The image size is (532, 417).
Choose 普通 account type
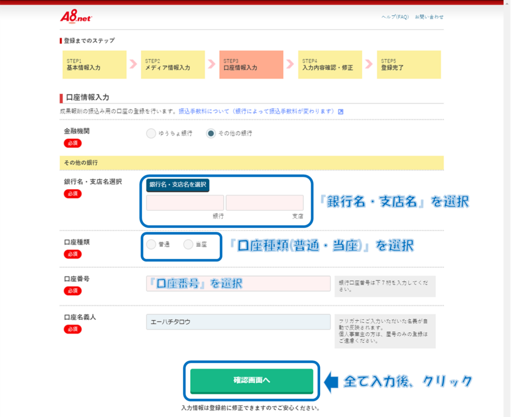(x=151, y=244)
